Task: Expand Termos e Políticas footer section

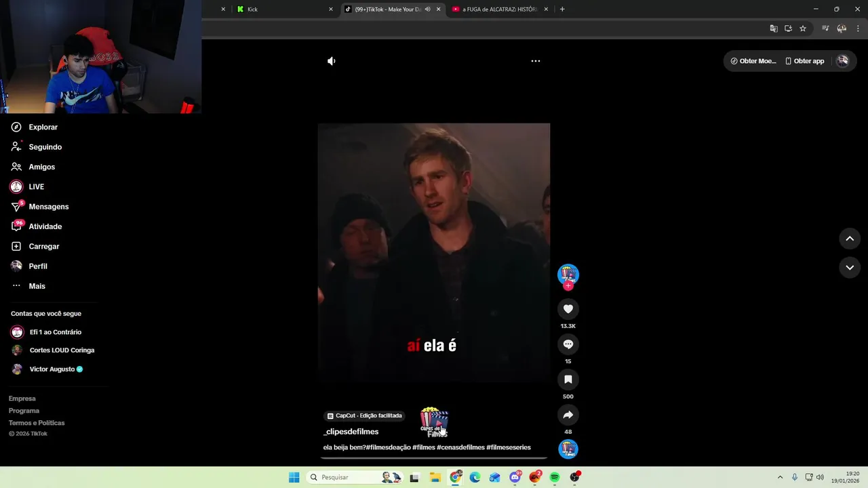Action: point(37,423)
